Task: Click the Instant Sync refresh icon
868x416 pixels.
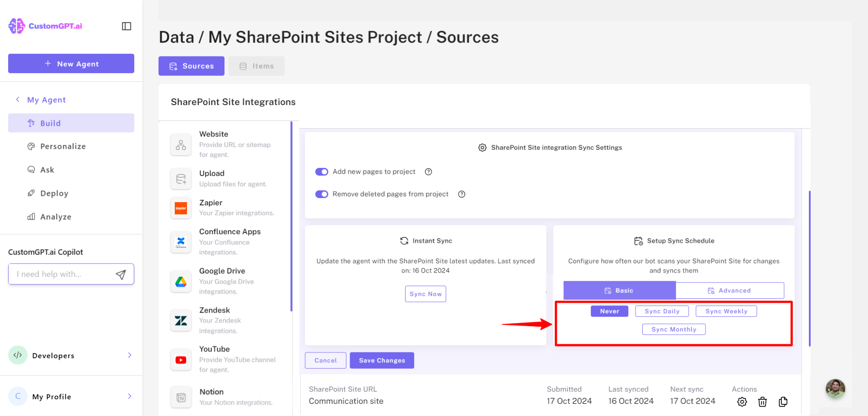Action: coord(404,241)
